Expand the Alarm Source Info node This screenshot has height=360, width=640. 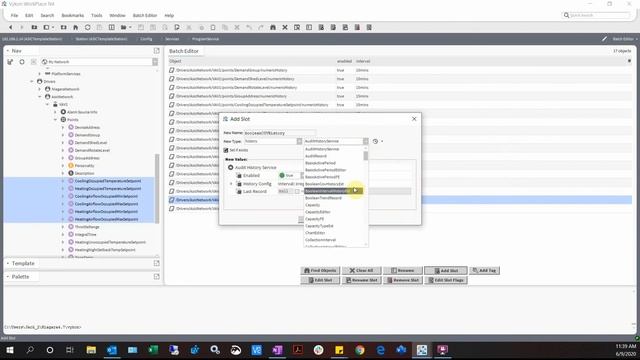[x=55, y=112]
